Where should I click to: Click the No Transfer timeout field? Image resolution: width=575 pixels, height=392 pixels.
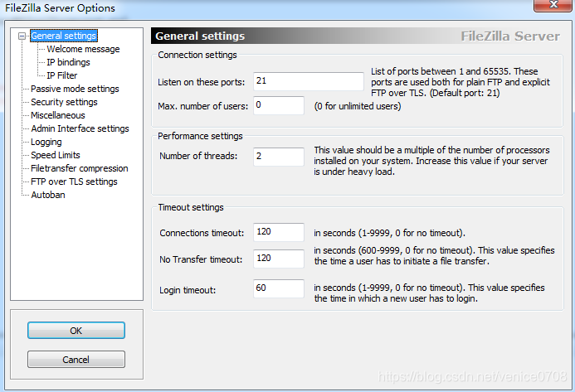(279, 259)
